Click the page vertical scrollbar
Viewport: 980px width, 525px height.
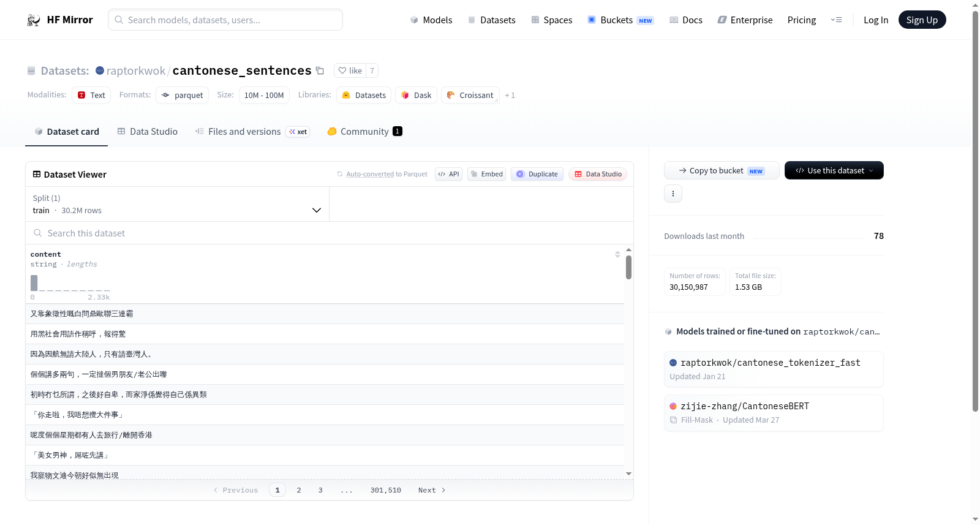pyautogui.click(x=976, y=211)
